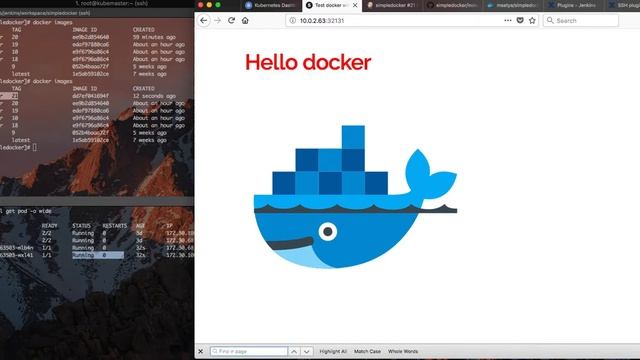The height and width of the screenshot is (360, 640).
Task: Click the terminal tab titled simpledocker (ssh)
Action: tap(45, 13)
